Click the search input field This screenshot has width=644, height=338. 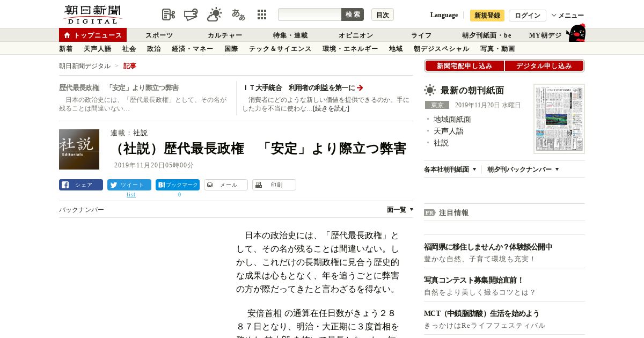[x=310, y=14]
